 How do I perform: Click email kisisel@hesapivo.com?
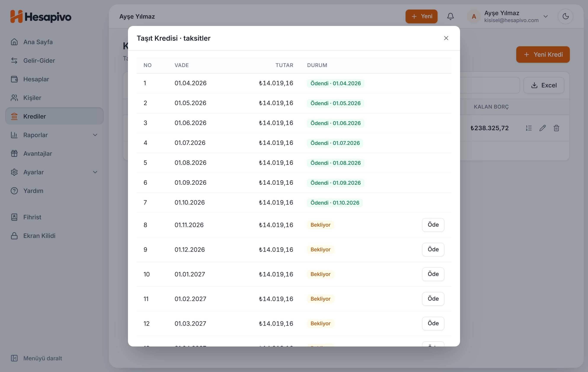pyautogui.click(x=511, y=20)
